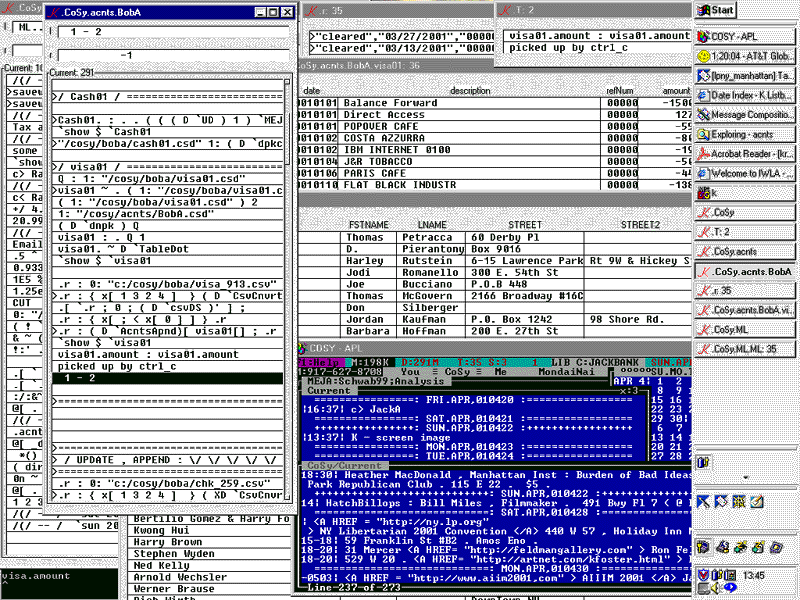Viewport: 800px width, 600px height.
Task: Switch to COSY - APL in the taskbar
Action: click(744, 37)
